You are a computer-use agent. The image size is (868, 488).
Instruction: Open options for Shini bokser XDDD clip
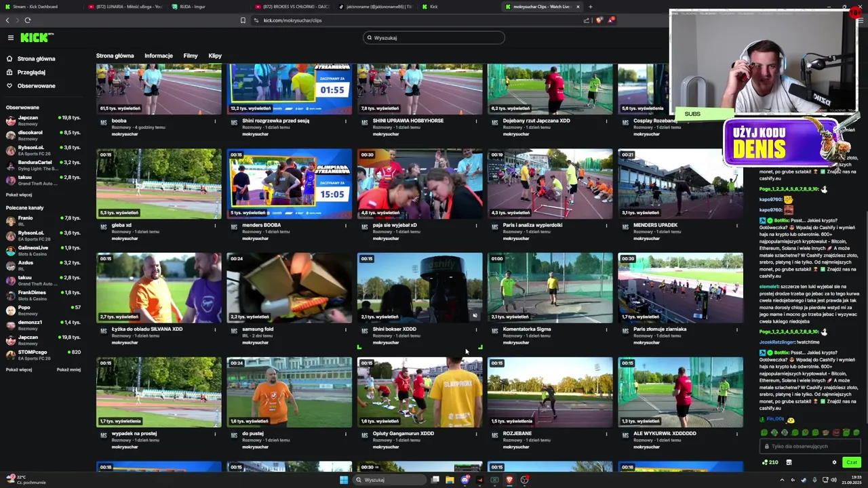[476, 330]
